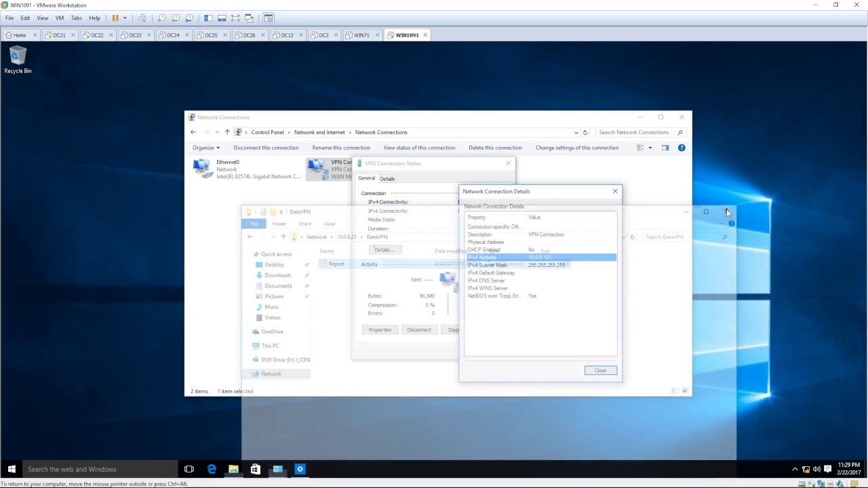868x488 pixels.
Task: Open the Action Center notification icon
Action: click(x=827, y=469)
